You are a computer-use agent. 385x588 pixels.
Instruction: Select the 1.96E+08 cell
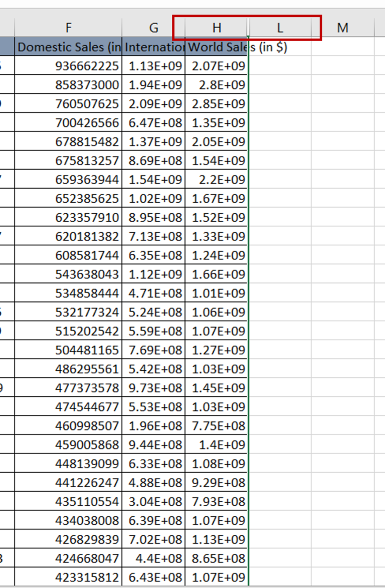[154, 425]
